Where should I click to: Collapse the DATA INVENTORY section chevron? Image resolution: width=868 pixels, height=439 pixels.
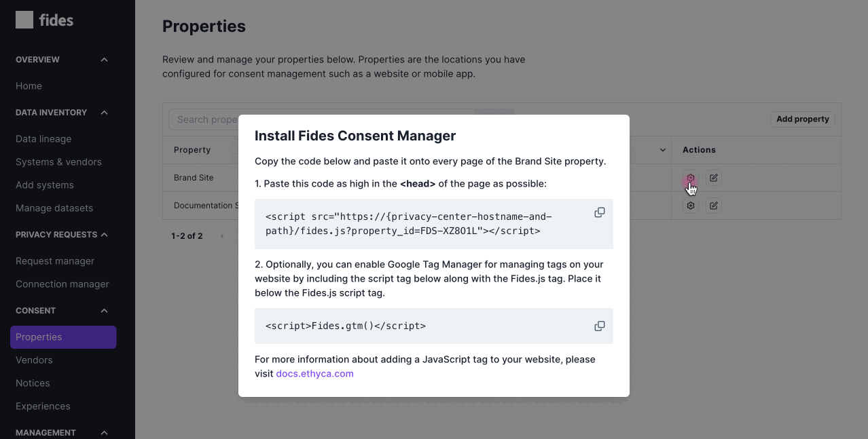coord(104,113)
